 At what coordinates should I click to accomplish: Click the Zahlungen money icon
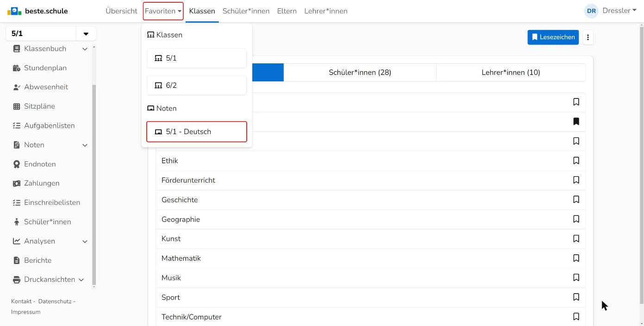(17, 184)
